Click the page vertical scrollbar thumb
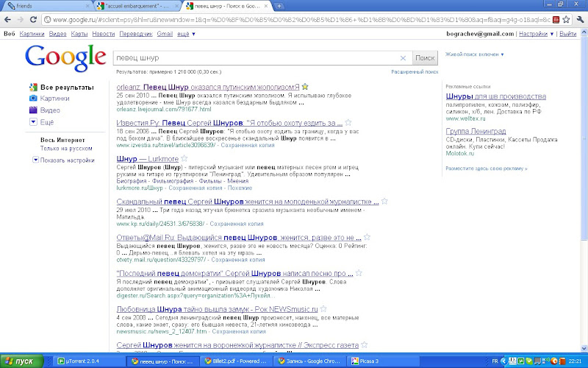This screenshot has width=588, height=368. tap(584, 137)
